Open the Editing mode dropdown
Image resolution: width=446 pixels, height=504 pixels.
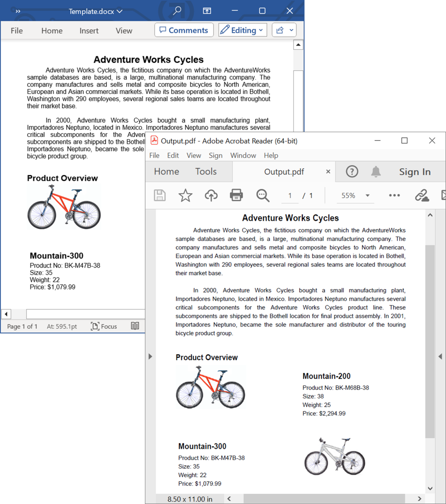(x=243, y=30)
